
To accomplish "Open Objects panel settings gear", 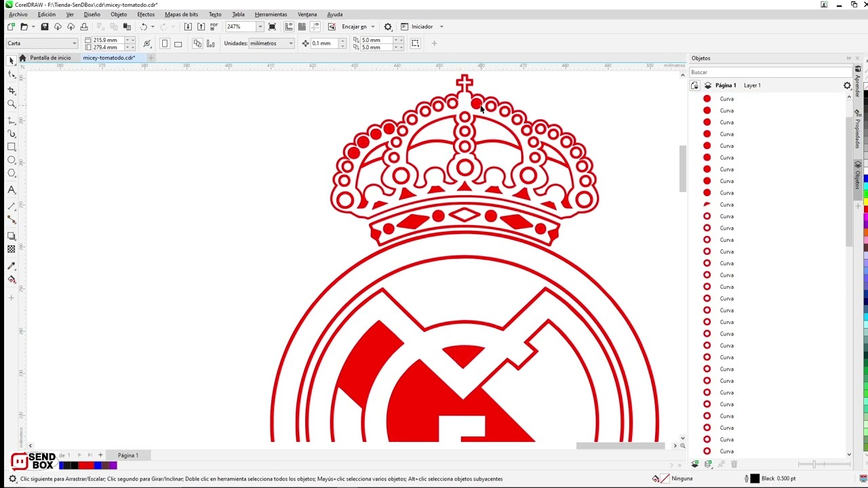I will (x=847, y=85).
